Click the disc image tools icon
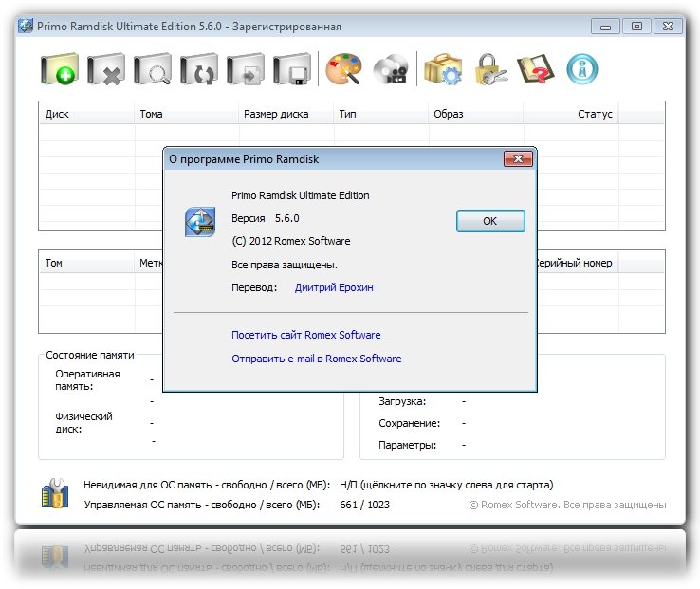Screen dimensions: 700x589 pyautogui.click(x=390, y=68)
